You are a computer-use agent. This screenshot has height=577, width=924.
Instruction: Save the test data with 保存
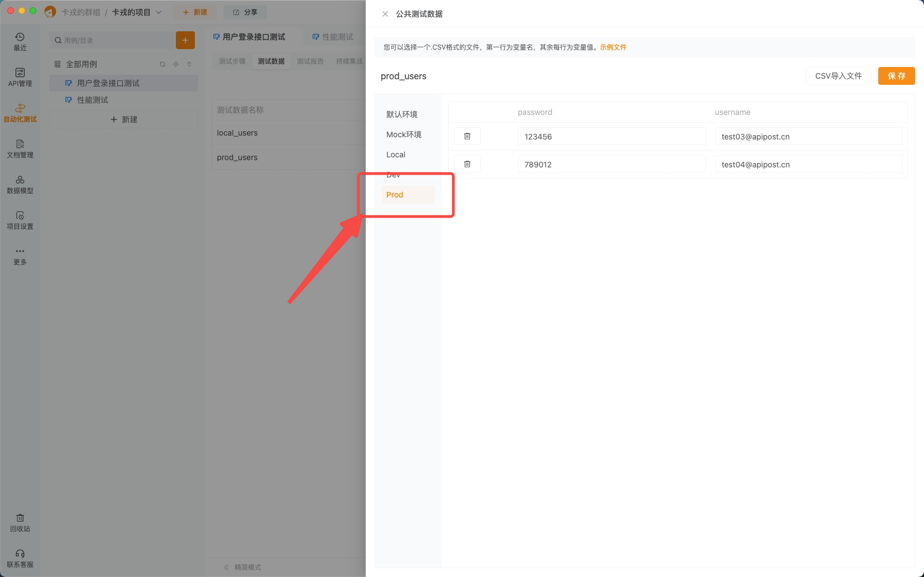897,76
